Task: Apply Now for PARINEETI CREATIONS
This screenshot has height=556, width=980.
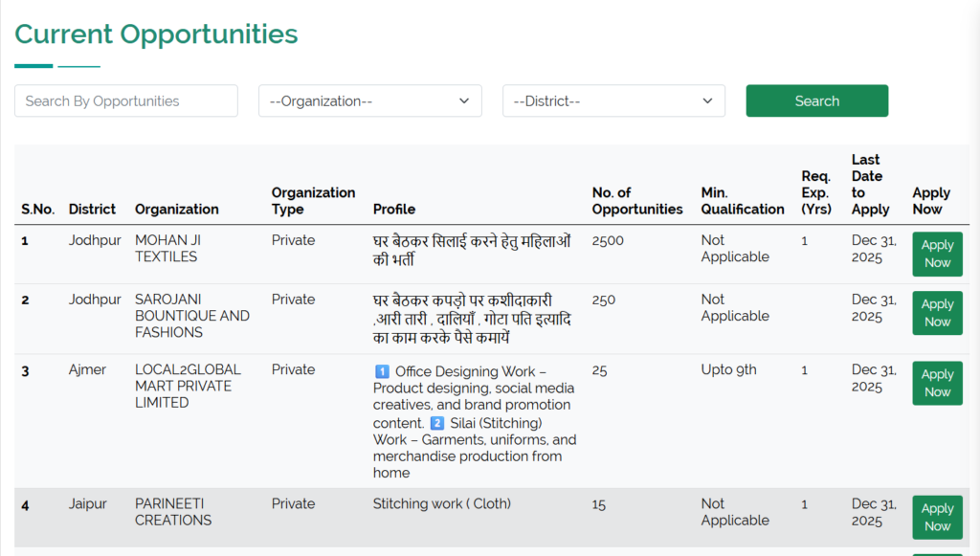Action: pos(937,518)
